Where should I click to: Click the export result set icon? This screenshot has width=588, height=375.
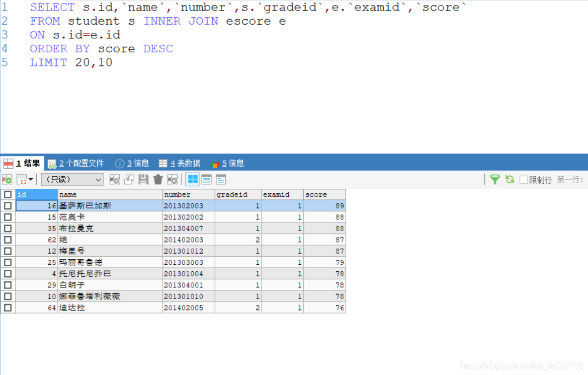point(7,180)
